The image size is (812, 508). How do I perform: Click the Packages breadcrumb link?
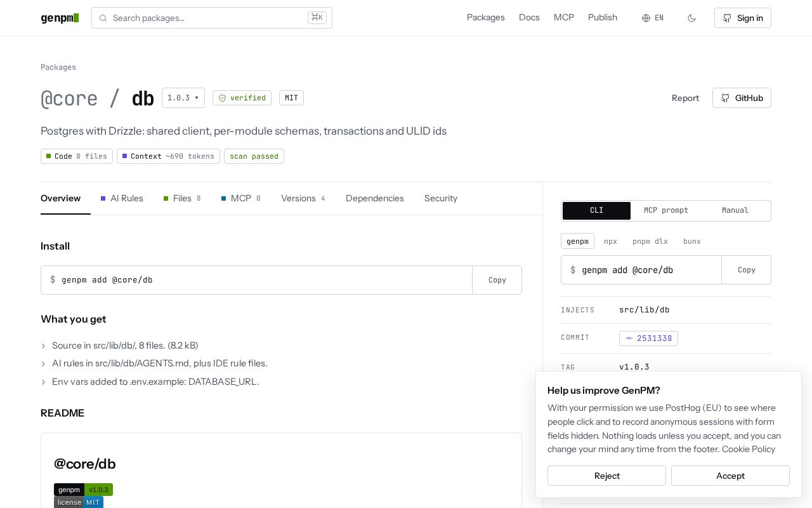coord(58,67)
